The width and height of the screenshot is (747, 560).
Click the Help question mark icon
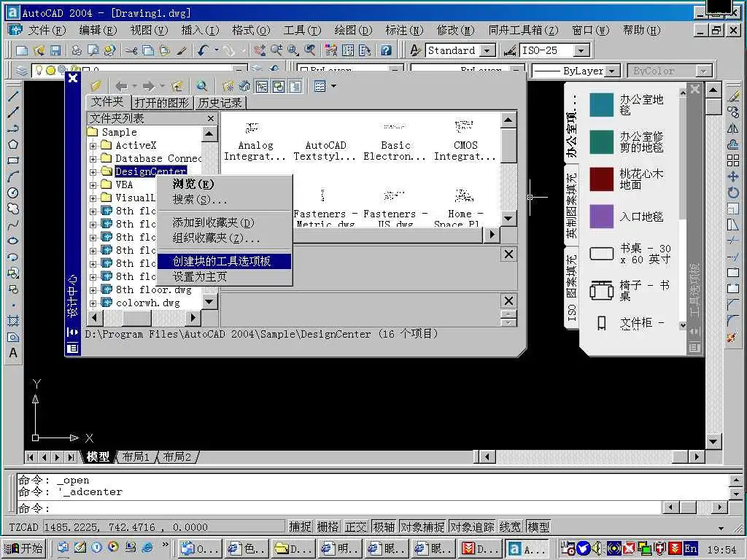[x=386, y=50]
